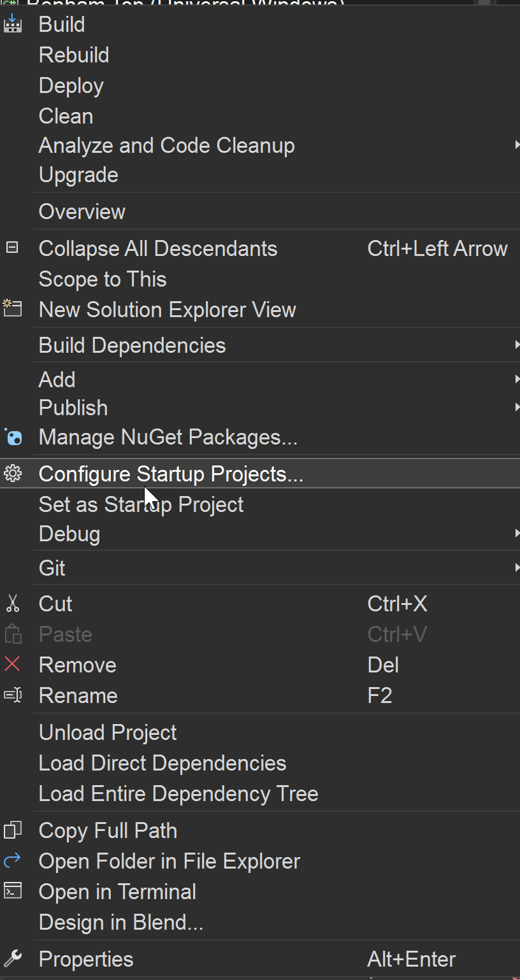
Task: Choose Design in Blend...
Action: click(121, 922)
